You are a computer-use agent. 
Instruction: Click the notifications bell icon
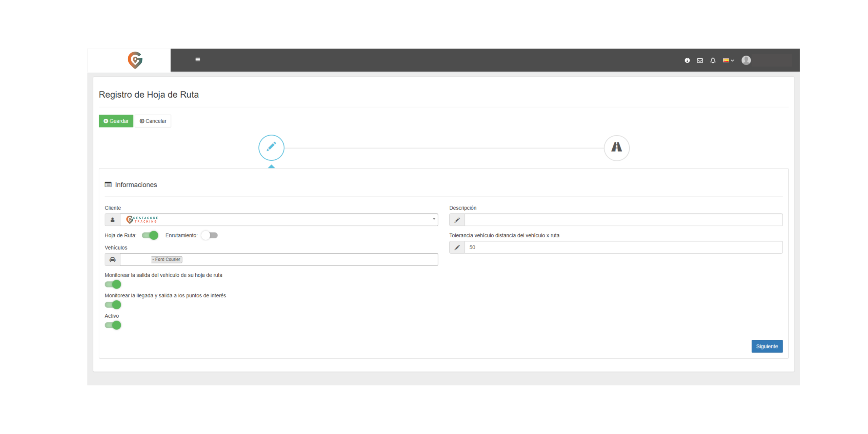[x=713, y=60]
